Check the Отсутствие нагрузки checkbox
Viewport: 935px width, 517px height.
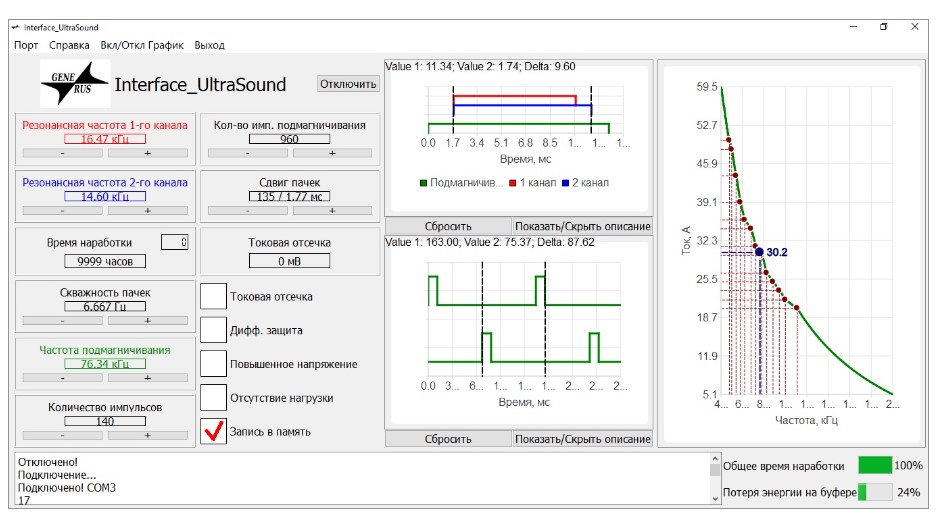pyautogui.click(x=213, y=397)
